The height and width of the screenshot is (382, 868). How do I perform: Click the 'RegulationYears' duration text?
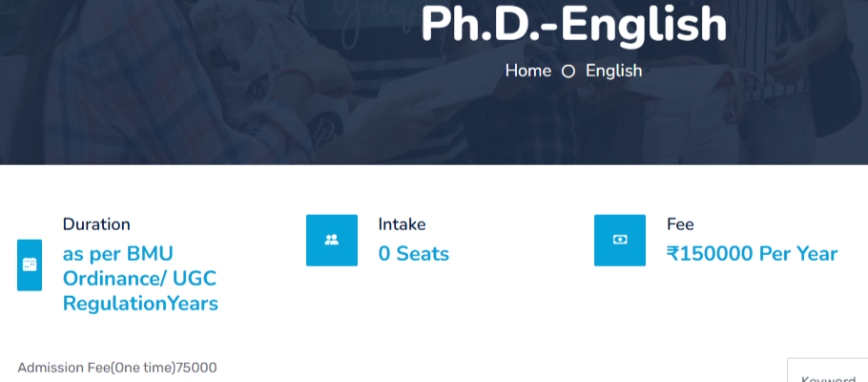(x=140, y=304)
